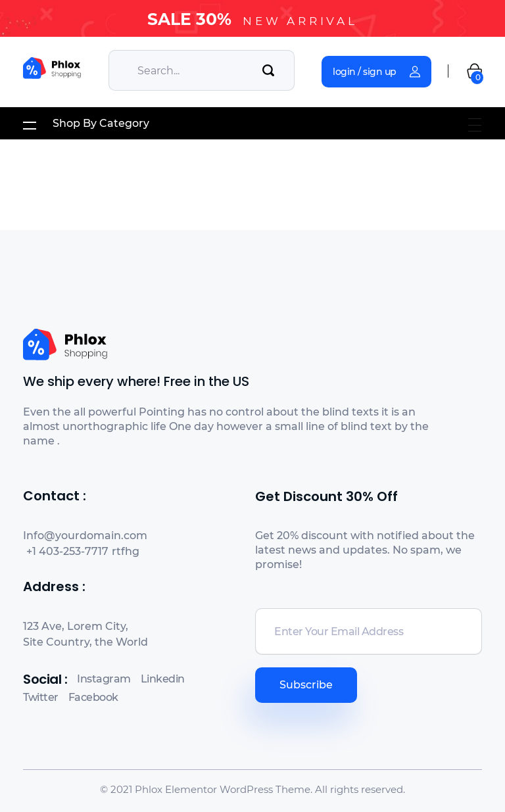Click the user profile icon
The height and width of the screenshot is (812, 505).
[415, 72]
